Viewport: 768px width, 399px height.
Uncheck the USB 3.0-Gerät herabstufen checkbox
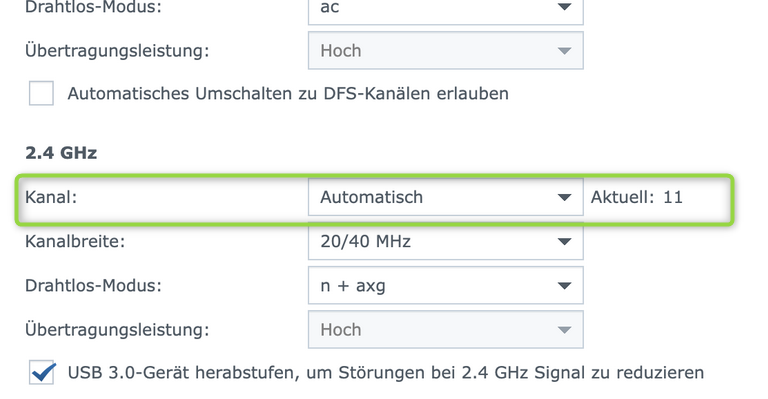coord(42,372)
